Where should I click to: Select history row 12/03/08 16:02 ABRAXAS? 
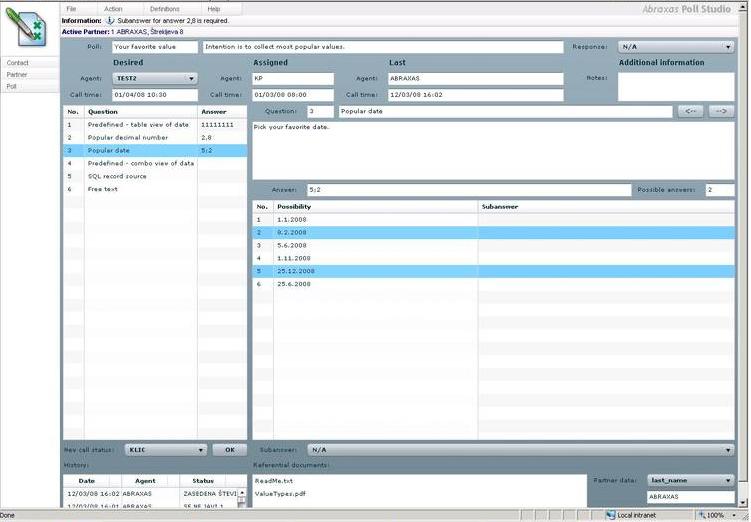click(x=151, y=494)
